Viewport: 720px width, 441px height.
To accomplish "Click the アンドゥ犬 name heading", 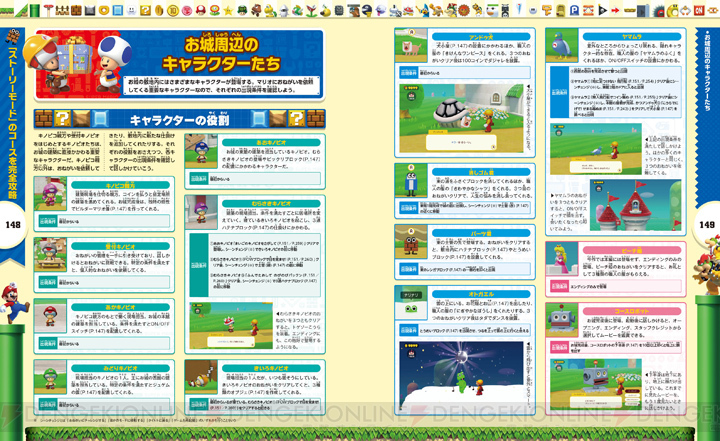I will [x=481, y=36].
